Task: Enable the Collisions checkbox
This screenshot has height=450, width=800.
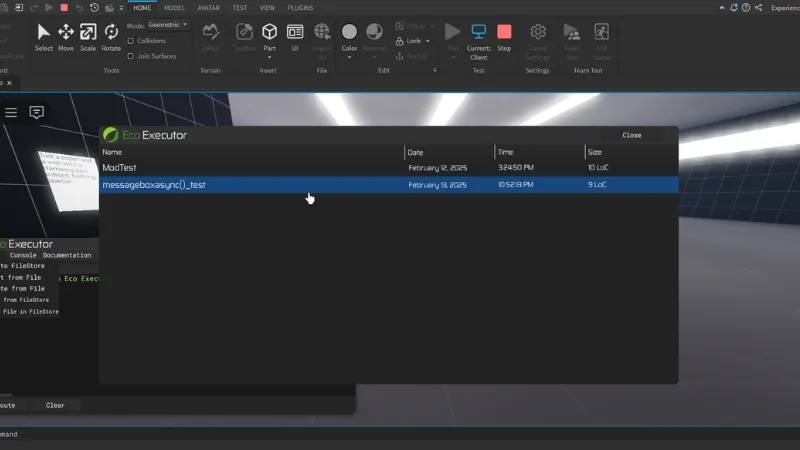Action: 131,41
